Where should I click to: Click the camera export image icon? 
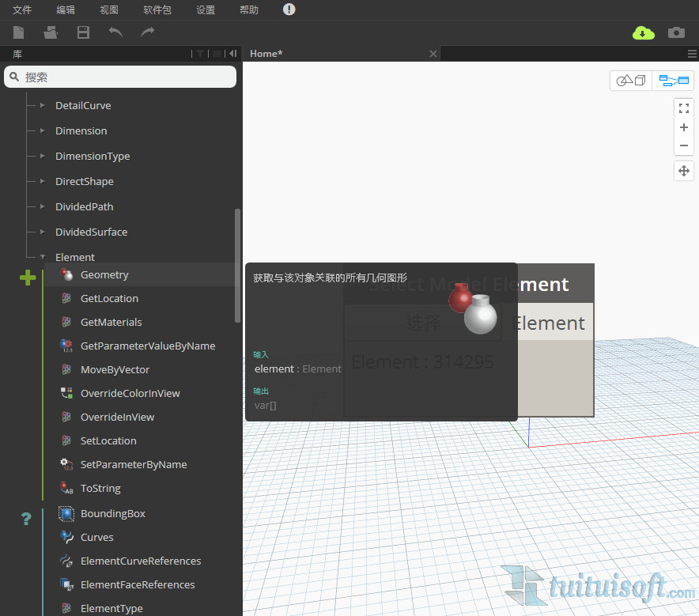point(676,32)
